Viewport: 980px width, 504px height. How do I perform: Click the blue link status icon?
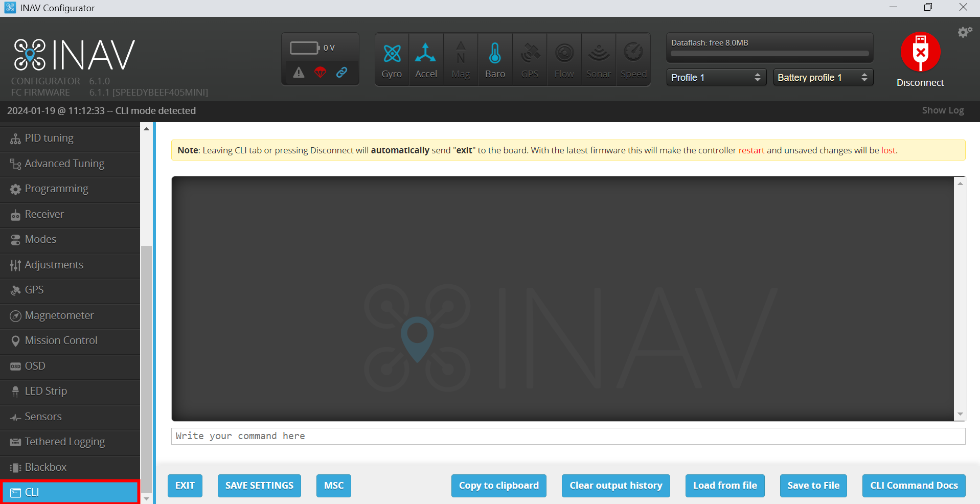341,73
